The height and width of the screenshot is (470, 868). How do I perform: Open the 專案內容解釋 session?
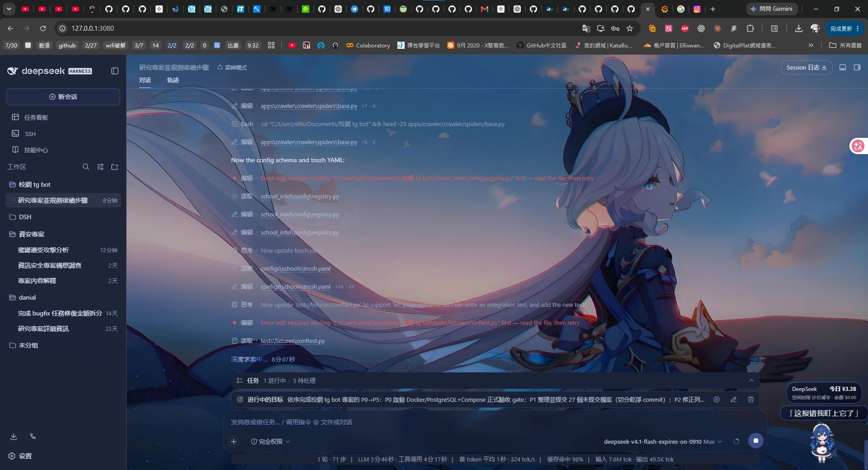point(63,281)
